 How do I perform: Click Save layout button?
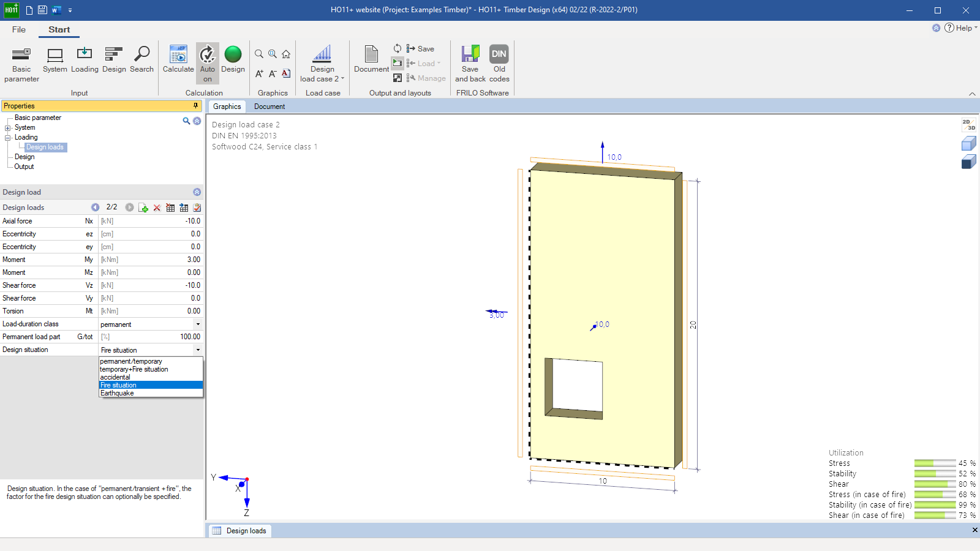(x=420, y=48)
